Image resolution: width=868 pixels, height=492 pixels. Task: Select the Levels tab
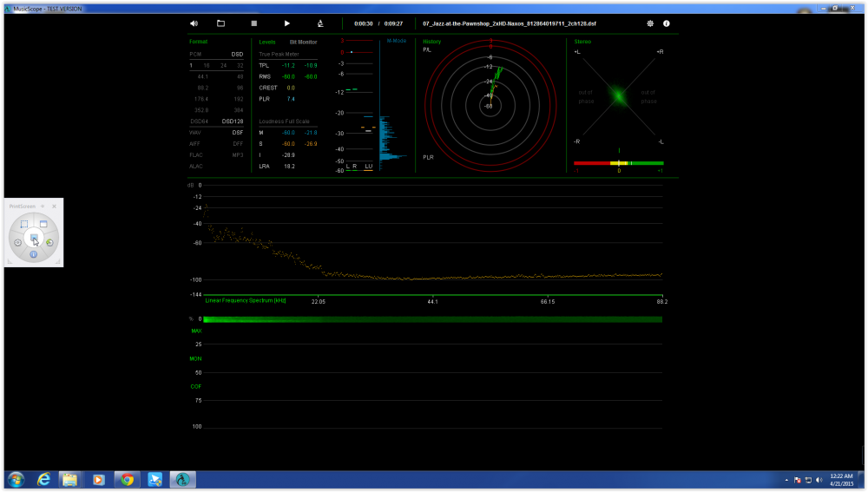pyautogui.click(x=266, y=42)
